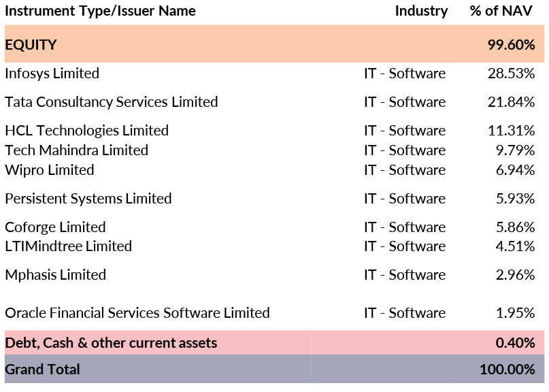Select the Grand Total row label
549x392 pixels.
click(x=42, y=370)
